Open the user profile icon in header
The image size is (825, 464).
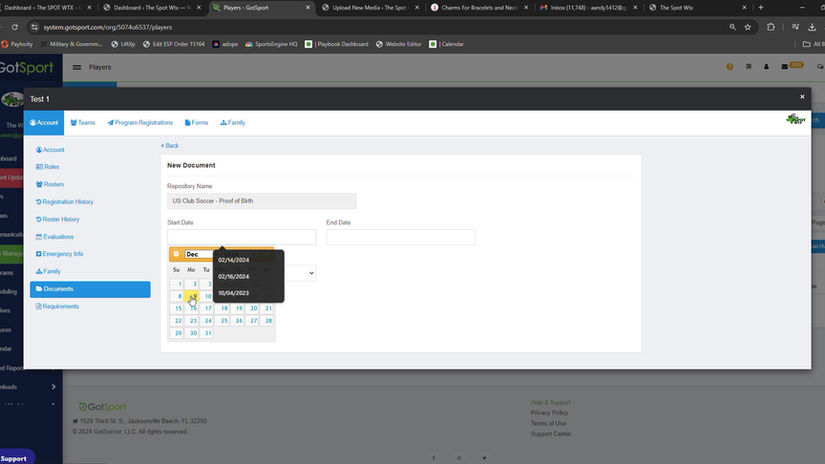[766, 67]
